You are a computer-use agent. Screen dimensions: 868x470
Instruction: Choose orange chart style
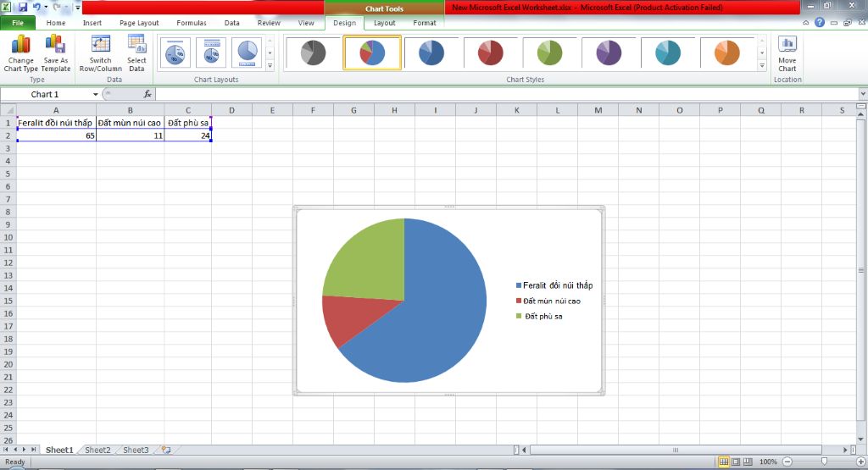coord(726,53)
